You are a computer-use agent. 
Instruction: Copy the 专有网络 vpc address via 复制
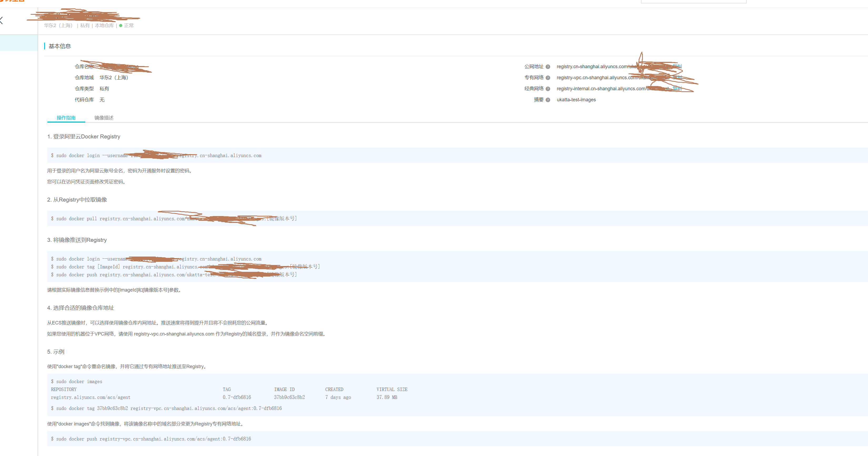(x=677, y=77)
